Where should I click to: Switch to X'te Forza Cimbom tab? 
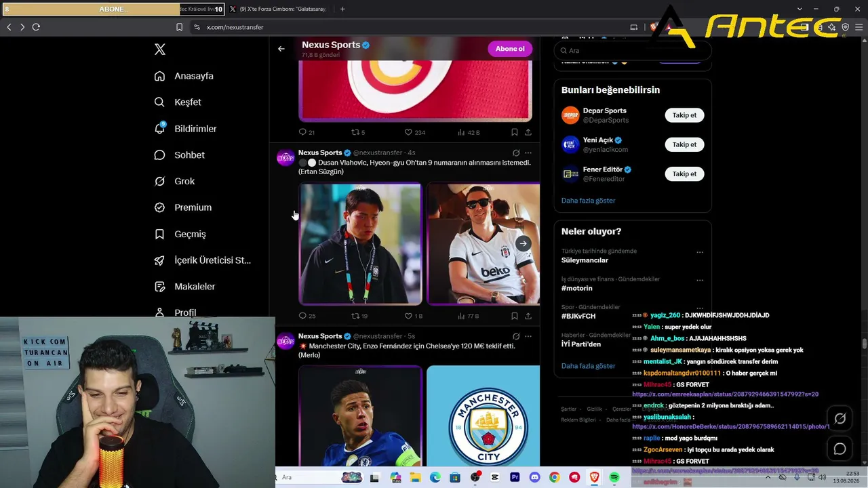tap(278, 9)
